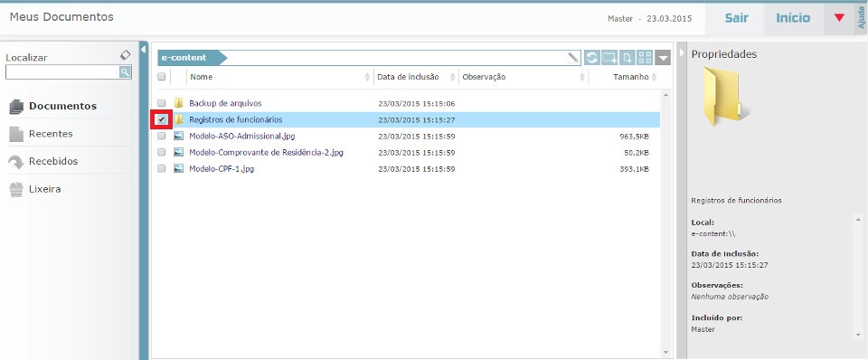Image resolution: width=868 pixels, height=360 pixels.
Task: Check the Modelo-Comprovante de Residência-2.jpg checkbox
Action: pos(161,152)
